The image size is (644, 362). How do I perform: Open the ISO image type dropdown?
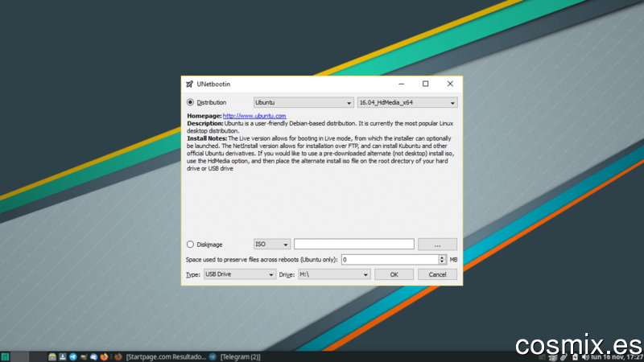272,245
